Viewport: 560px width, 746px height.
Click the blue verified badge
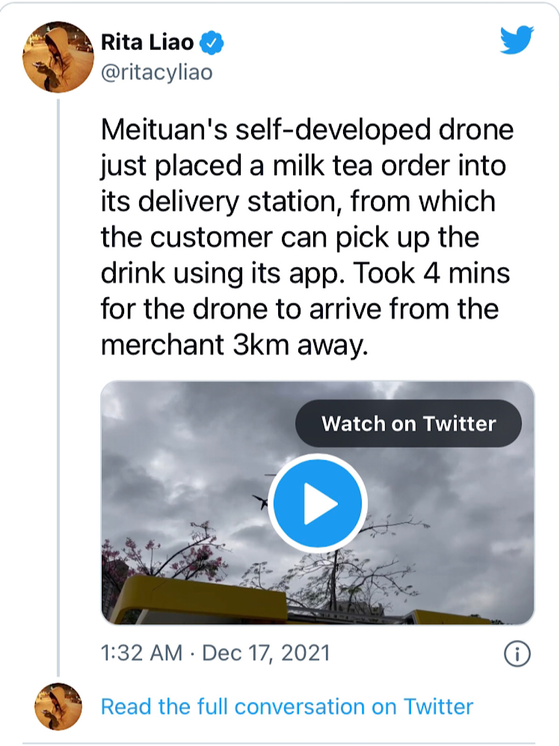tap(211, 43)
